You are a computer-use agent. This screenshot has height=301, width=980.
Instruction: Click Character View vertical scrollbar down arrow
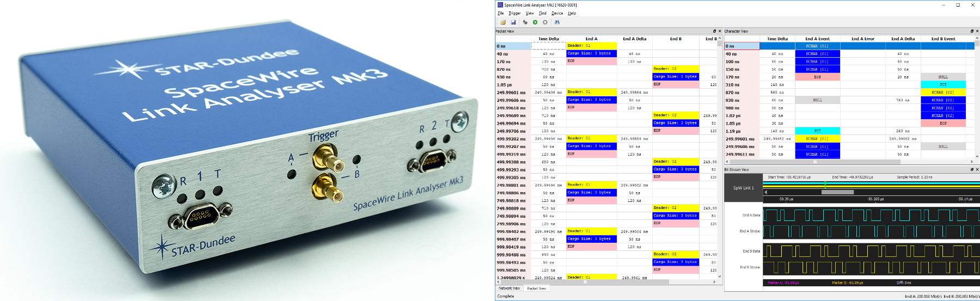(x=977, y=156)
